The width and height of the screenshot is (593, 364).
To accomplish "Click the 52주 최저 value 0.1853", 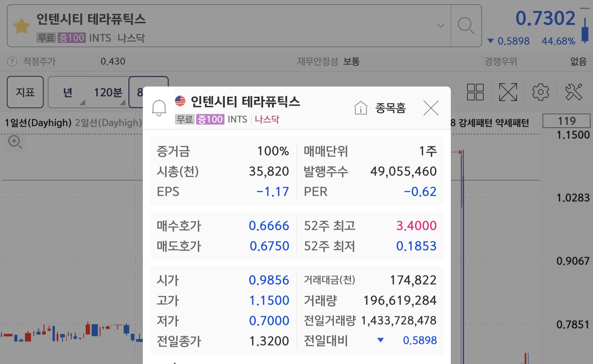I will [x=416, y=246].
